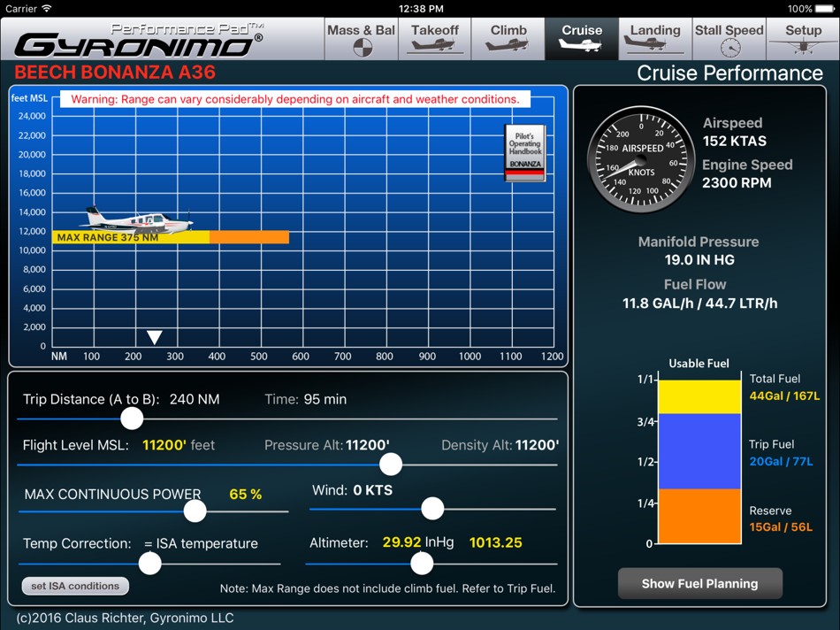Adjust the Wind slider
Screen dimensions: 840x630
tap(432, 509)
